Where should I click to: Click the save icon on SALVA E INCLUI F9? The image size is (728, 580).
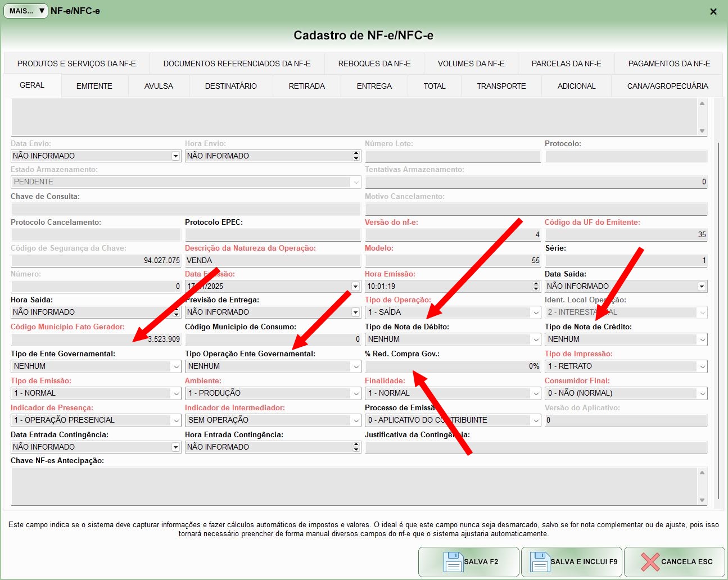pyautogui.click(x=540, y=561)
